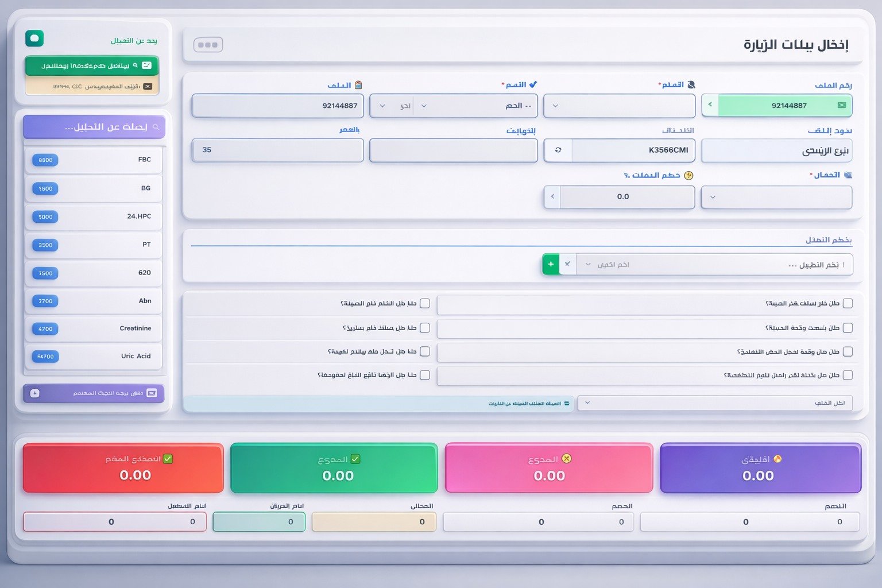Open the empty dropdown left of file number field
The width and height of the screenshot is (882, 588).
(619, 106)
